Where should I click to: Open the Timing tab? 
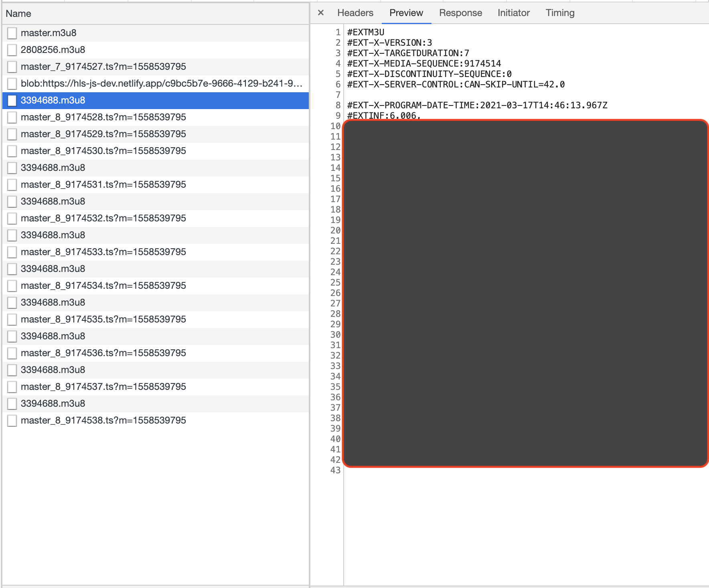pyautogui.click(x=560, y=12)
